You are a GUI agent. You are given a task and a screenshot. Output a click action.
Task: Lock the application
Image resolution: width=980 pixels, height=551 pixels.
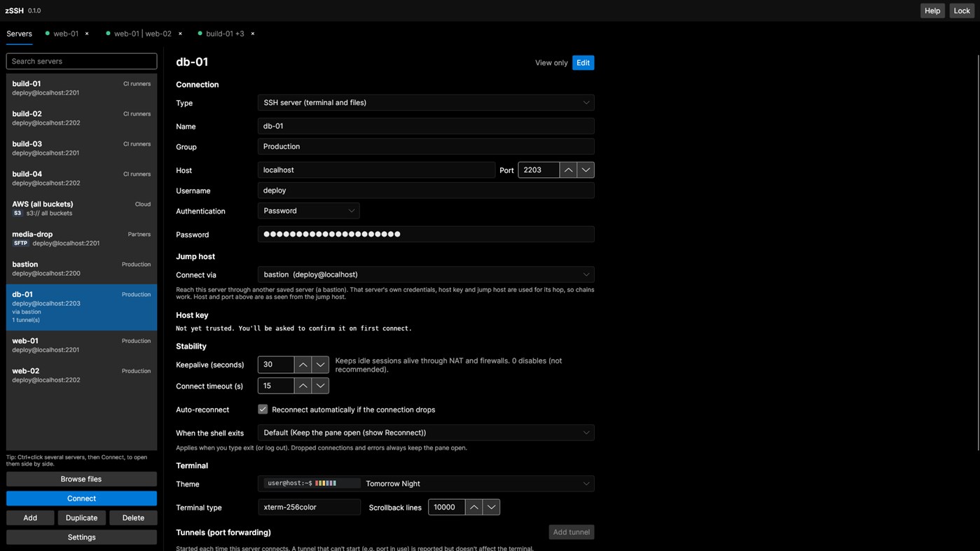[x=962, y=11]
